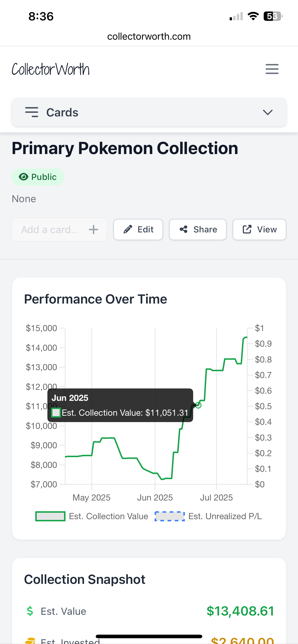Click the CollectorWorth logo

pos(51,69)
